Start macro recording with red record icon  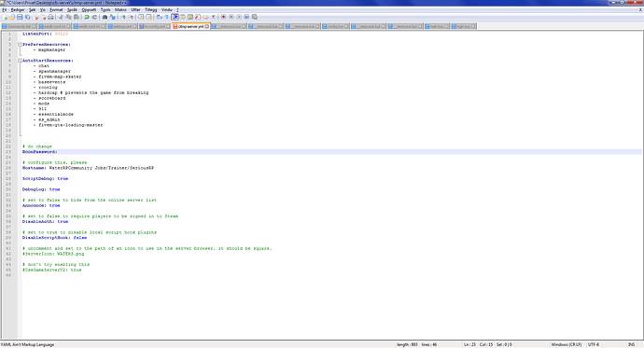pyautogui.click(x=223, y=17)
